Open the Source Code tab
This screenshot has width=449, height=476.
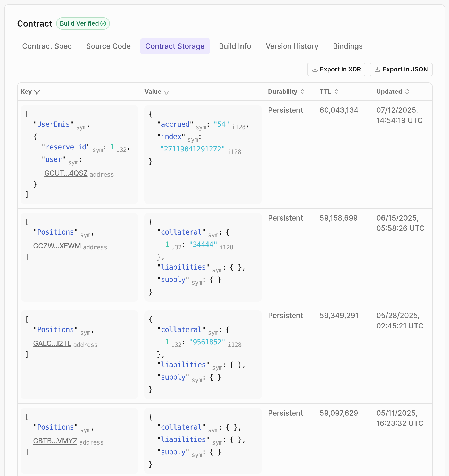(108, 46)
